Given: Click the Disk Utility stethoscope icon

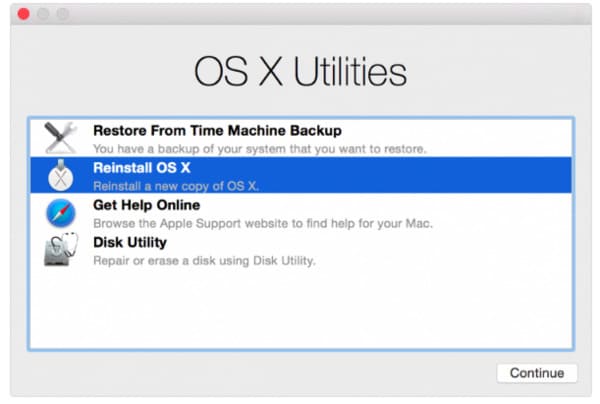Looking at the screenshot, I should 60,249.
